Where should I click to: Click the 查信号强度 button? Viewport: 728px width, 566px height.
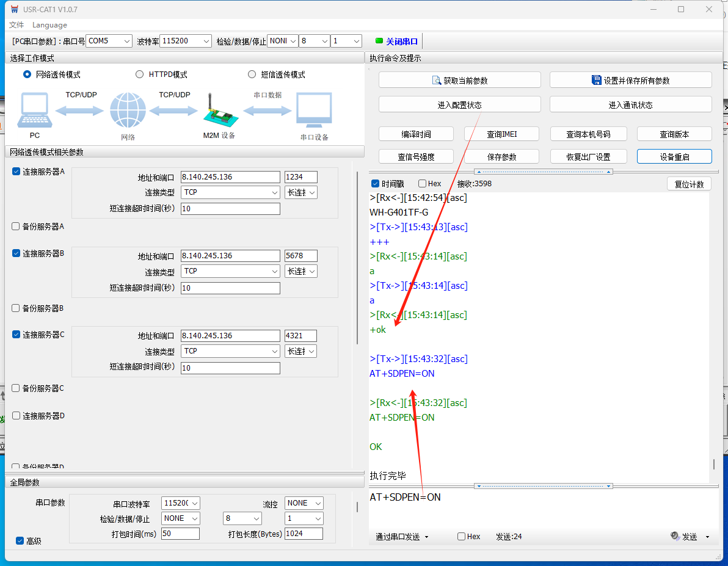pos(416,157)
